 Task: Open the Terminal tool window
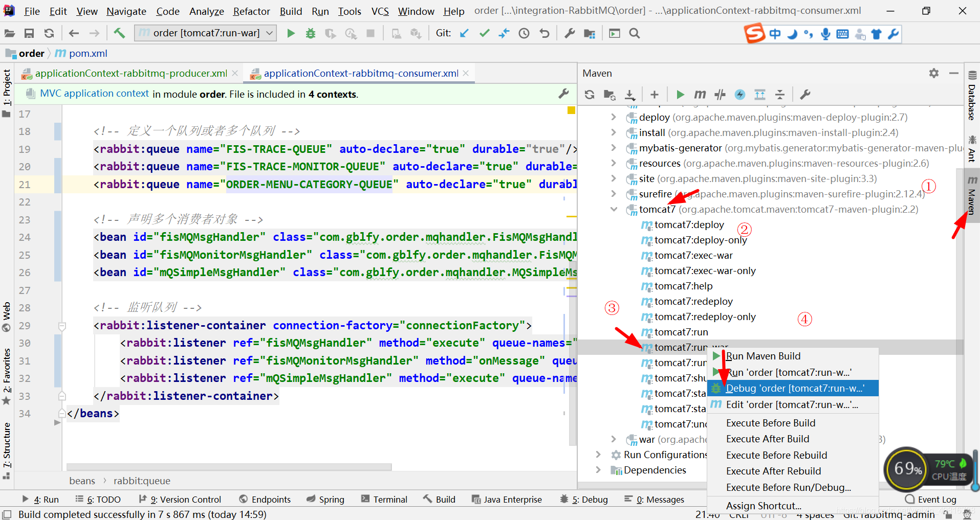tap(384, 500)
